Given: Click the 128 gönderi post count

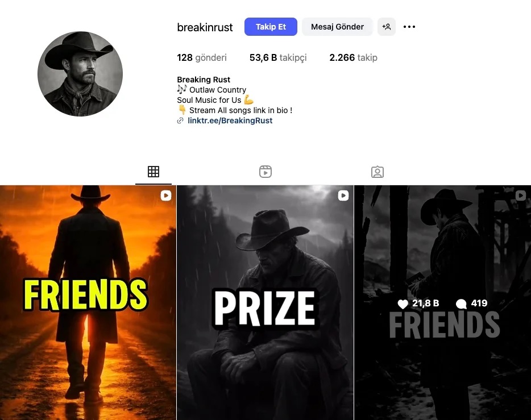Looking at the screenshot, I should pyautogui.click(x=201, y=57).
